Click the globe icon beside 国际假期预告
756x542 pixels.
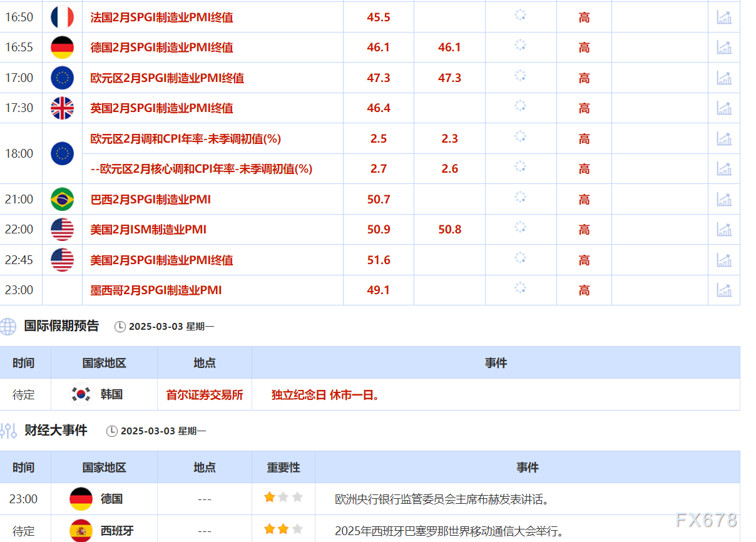(x=6, y=327)
